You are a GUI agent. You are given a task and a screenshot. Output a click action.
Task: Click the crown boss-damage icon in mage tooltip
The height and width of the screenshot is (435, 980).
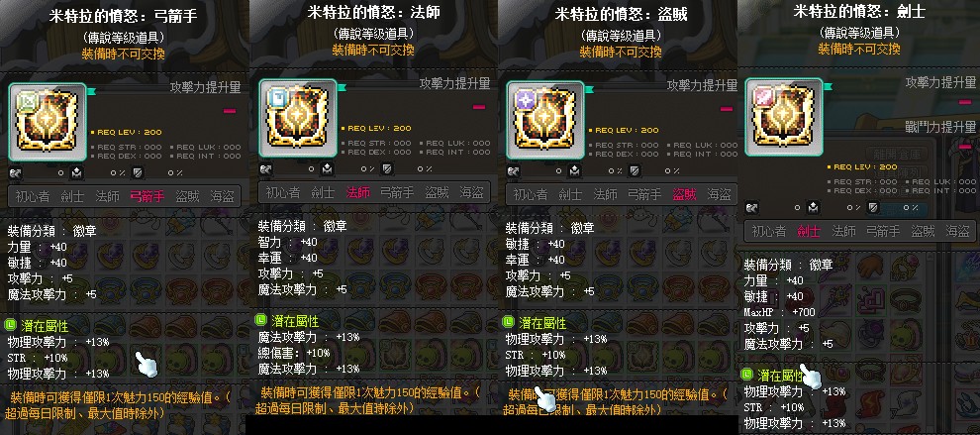[327, 168]
